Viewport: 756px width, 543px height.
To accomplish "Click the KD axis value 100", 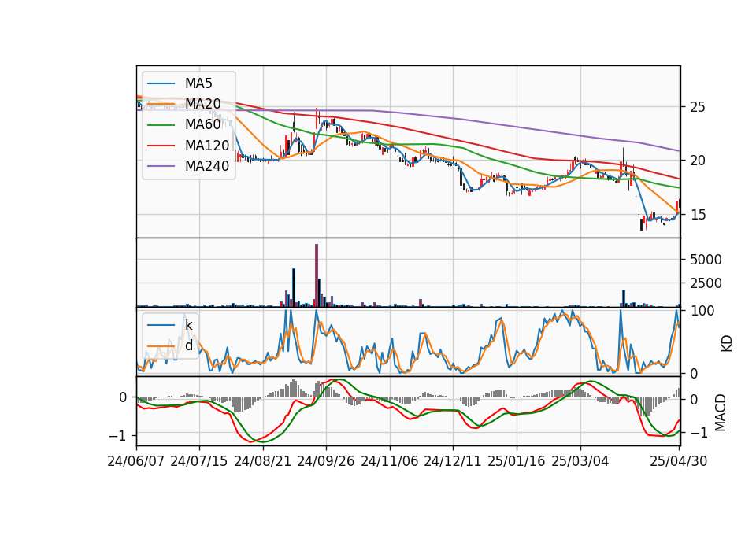I will pyautogui.click(x=702, y=312).
